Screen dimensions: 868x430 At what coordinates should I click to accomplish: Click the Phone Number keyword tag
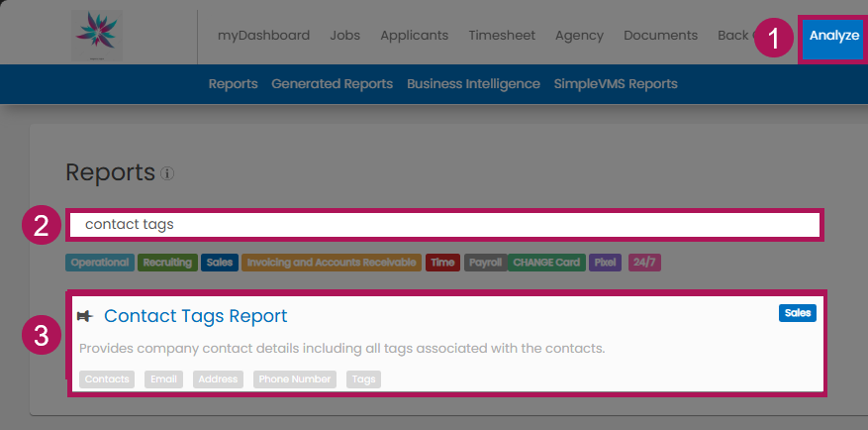click(x=295, y=379)
